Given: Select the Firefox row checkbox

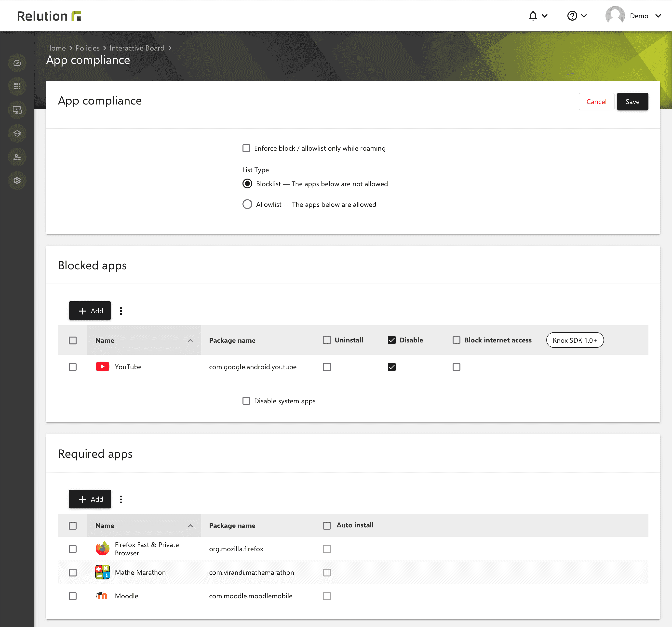Looking at the screenshot, I should tap(73, 549).
